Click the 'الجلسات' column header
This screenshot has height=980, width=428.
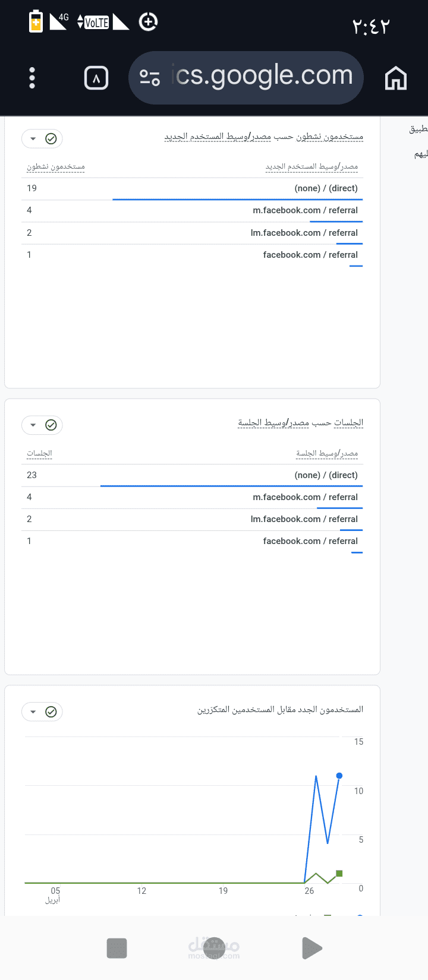point(39,454)
